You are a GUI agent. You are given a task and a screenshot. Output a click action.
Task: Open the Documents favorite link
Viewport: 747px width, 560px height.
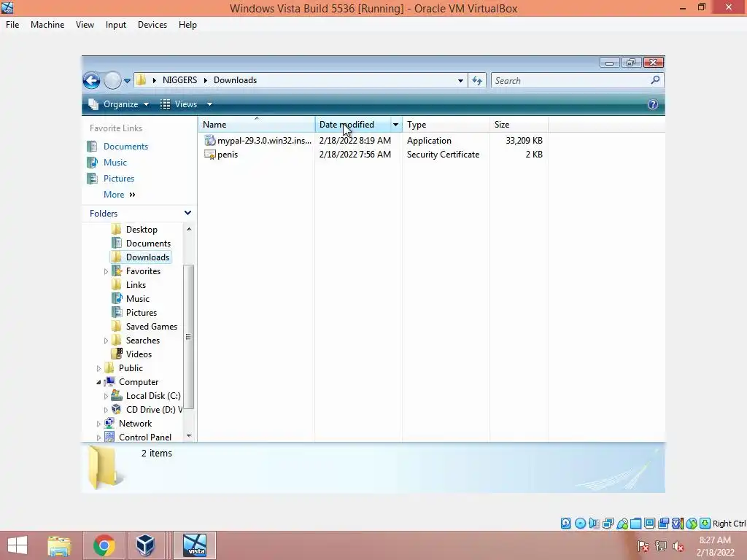(x=125, y=146)
